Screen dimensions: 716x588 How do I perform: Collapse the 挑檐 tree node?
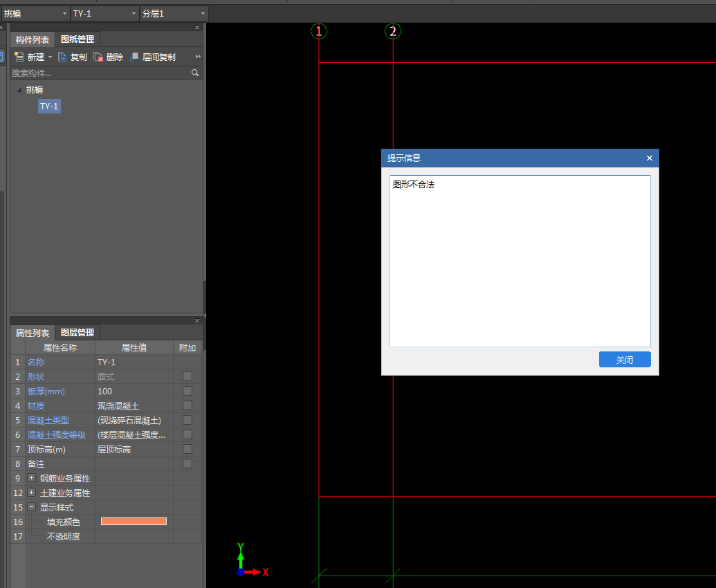[x=19, y=90]
